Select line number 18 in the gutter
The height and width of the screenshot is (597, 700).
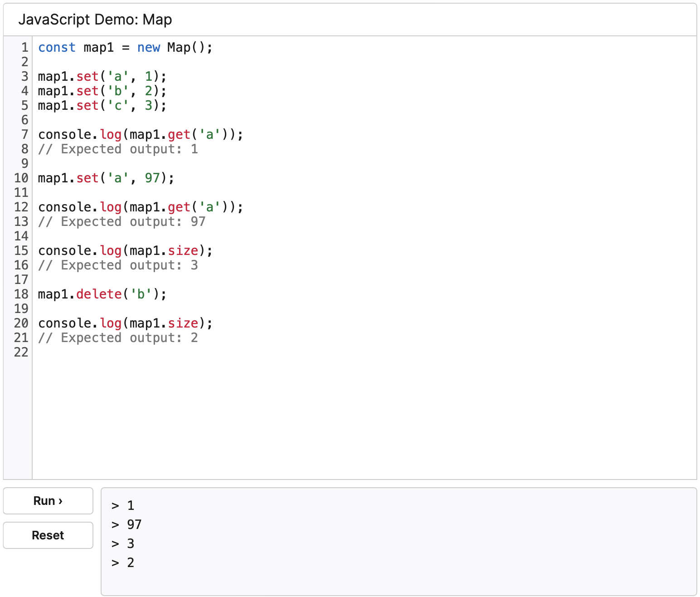(21, 294)
